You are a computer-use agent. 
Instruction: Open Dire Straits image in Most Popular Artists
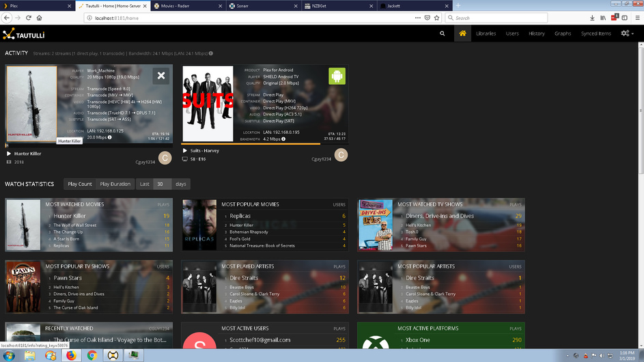pyautogui.click(x=376, y=287)
